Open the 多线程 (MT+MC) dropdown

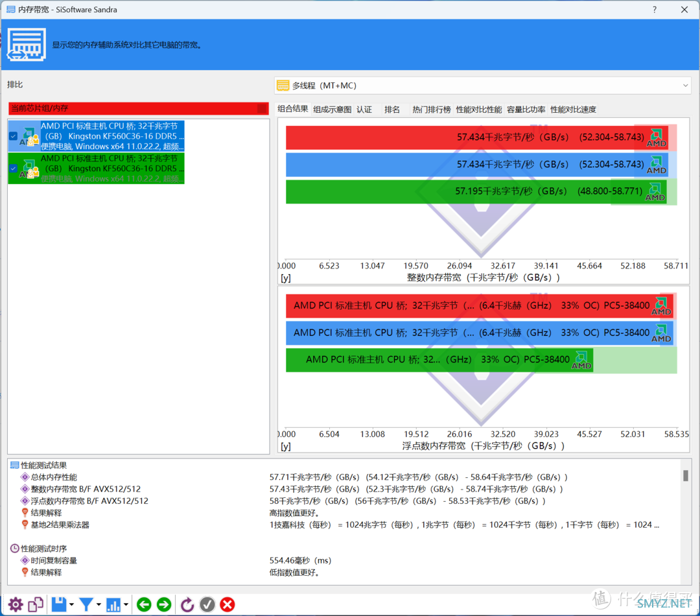coord(483,86)
